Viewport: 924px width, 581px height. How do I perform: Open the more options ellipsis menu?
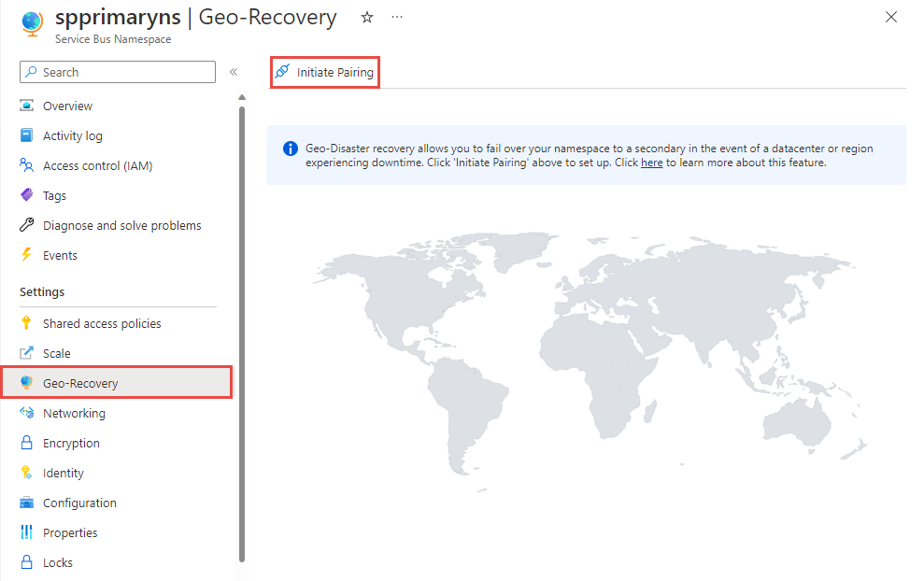click(x=396, y=17)
